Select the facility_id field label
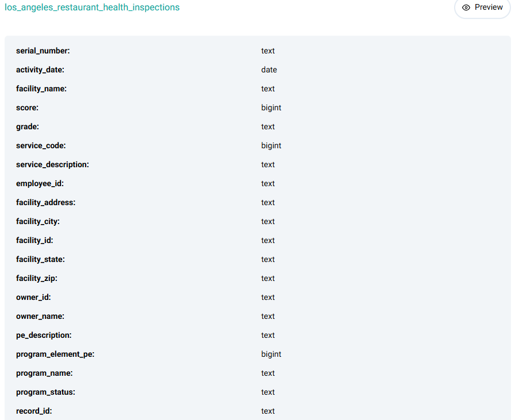The height and width of the screenshot is (420, 515). tap(34, 240)
